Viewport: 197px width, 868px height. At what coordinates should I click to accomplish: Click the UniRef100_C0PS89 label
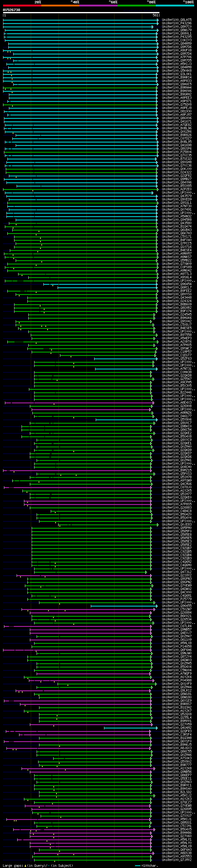[177, 267]
